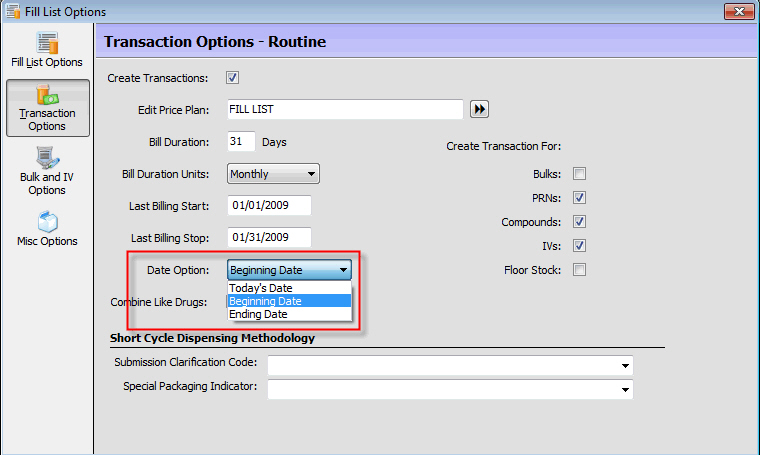Toggle the Compounds checkbox
Image resolution: width=760 pixels, height=455 pixels.
[579, 222]
